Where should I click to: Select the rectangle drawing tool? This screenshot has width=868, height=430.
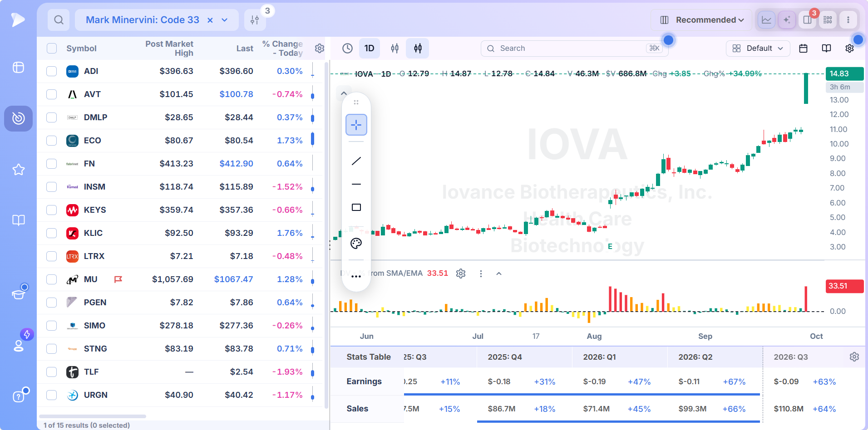356,207
